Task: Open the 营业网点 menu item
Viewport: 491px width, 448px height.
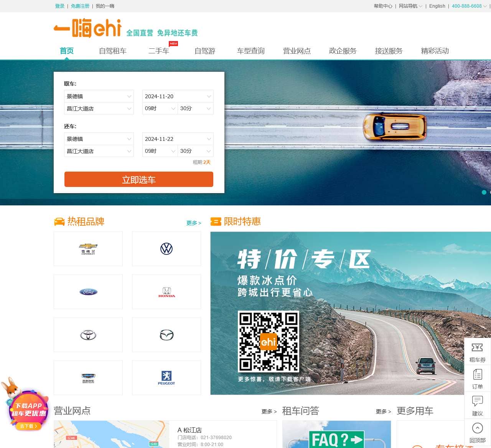Action: pos(297,51)
